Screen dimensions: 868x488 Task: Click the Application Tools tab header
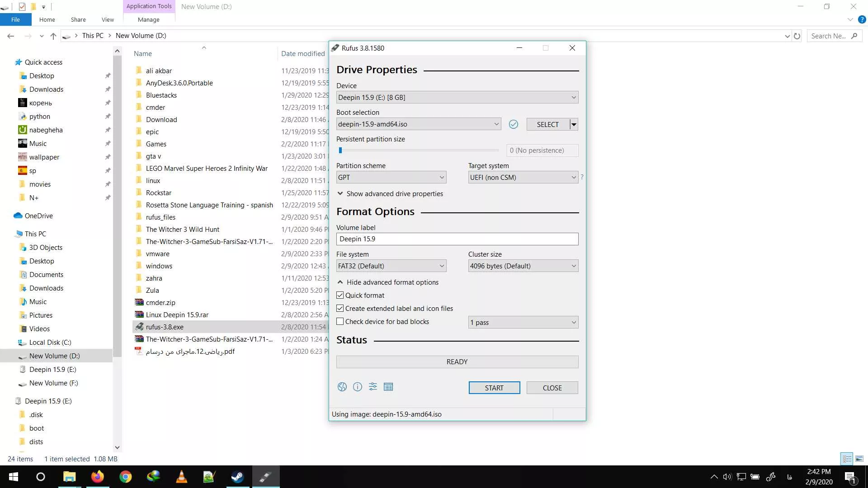point(149,6)
